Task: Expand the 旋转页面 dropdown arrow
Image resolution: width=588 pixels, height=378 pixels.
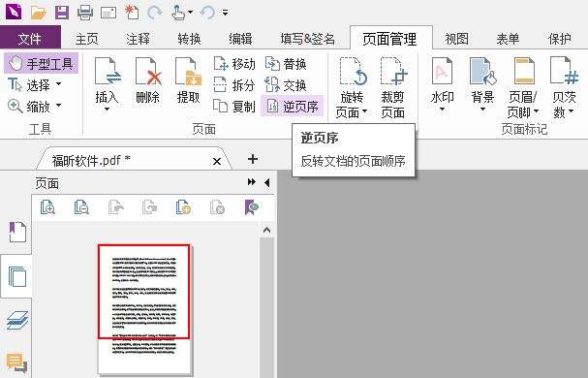Action: point(364,111)
